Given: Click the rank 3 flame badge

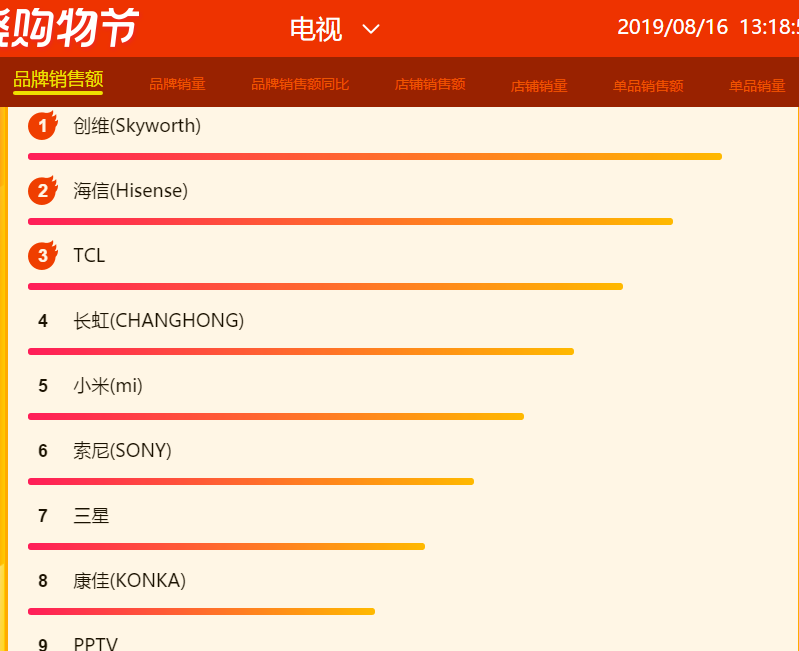Looking at the screenshot, I should [x=43, y=255].
